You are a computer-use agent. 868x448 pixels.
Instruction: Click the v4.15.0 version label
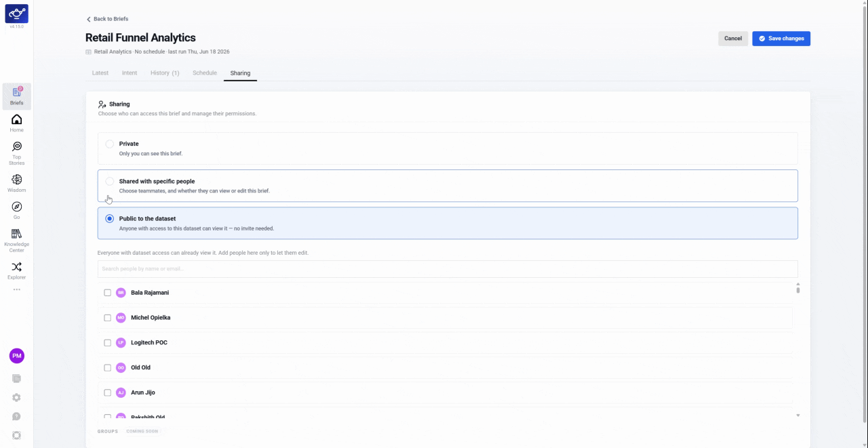(x=16, y=27)
